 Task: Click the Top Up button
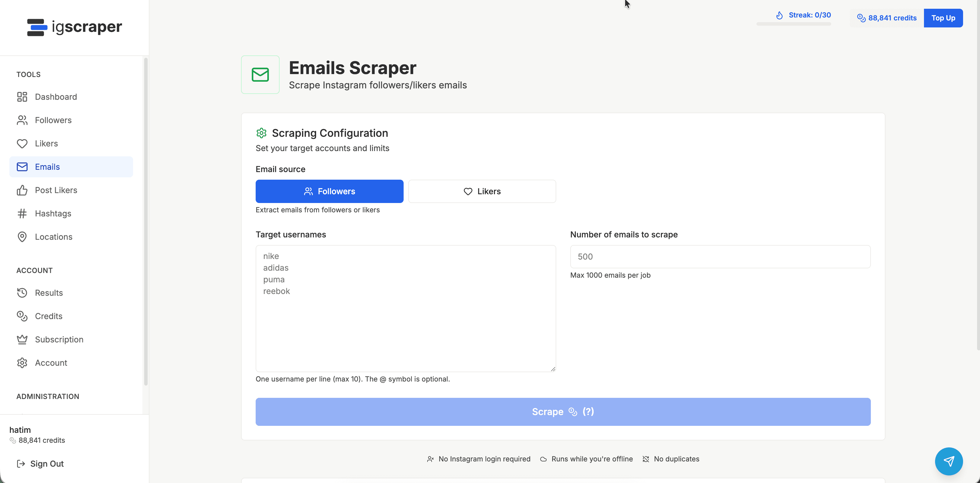coord(943,18)
